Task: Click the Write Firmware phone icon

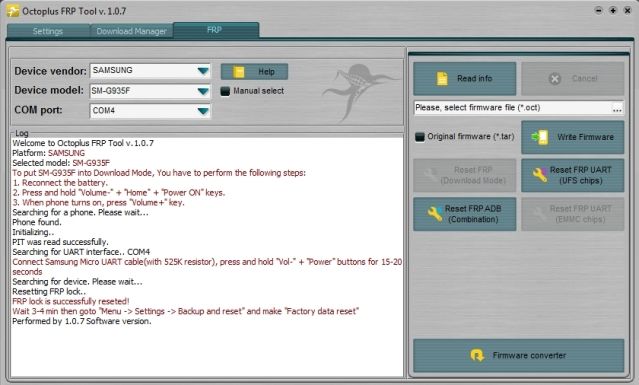Action: click(x=540, y=137)
